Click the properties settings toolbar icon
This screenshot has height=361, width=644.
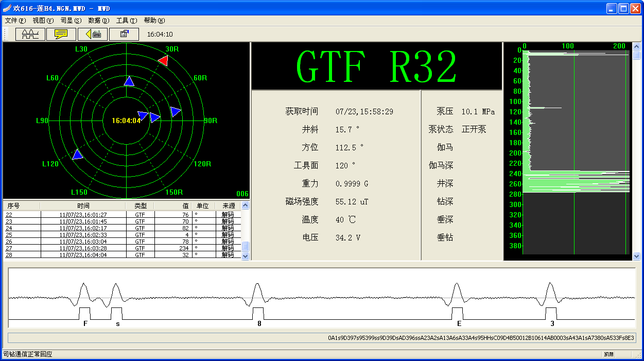point(124,34)
